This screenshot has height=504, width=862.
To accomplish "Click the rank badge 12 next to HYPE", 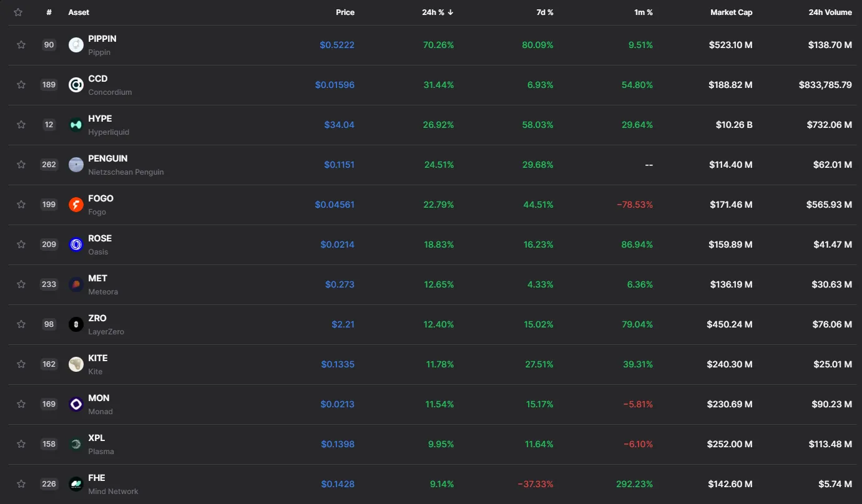I will (49, 124).
